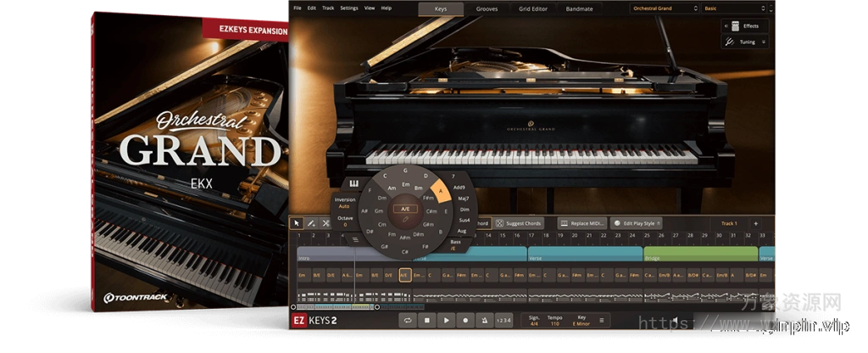Choose the Sus4 chord quality

pyautogui.click(x=465, y=221)
